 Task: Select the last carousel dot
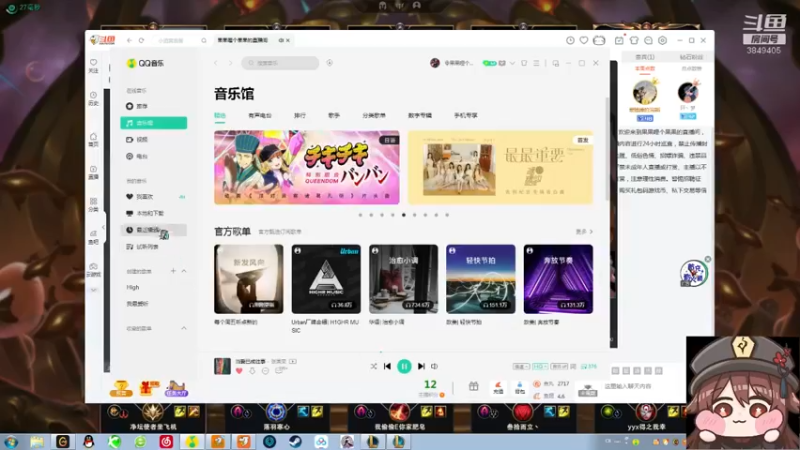click(447, 215)
